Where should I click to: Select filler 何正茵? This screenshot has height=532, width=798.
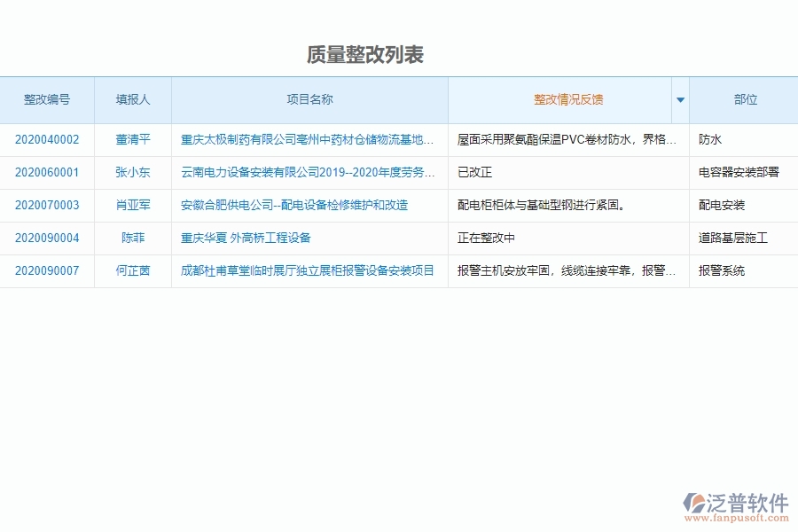(130, 270)
